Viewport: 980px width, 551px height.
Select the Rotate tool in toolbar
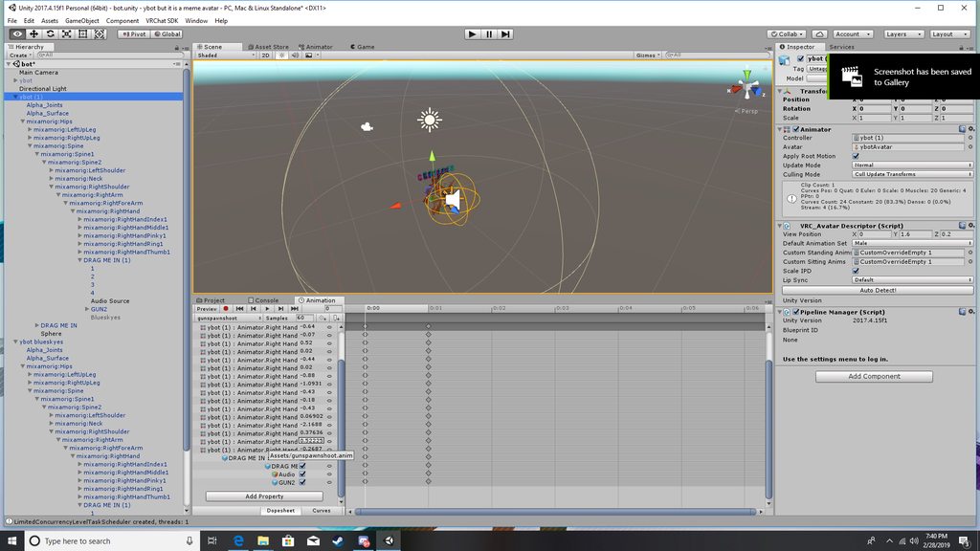pyautogui.click(x=50, y=34)
